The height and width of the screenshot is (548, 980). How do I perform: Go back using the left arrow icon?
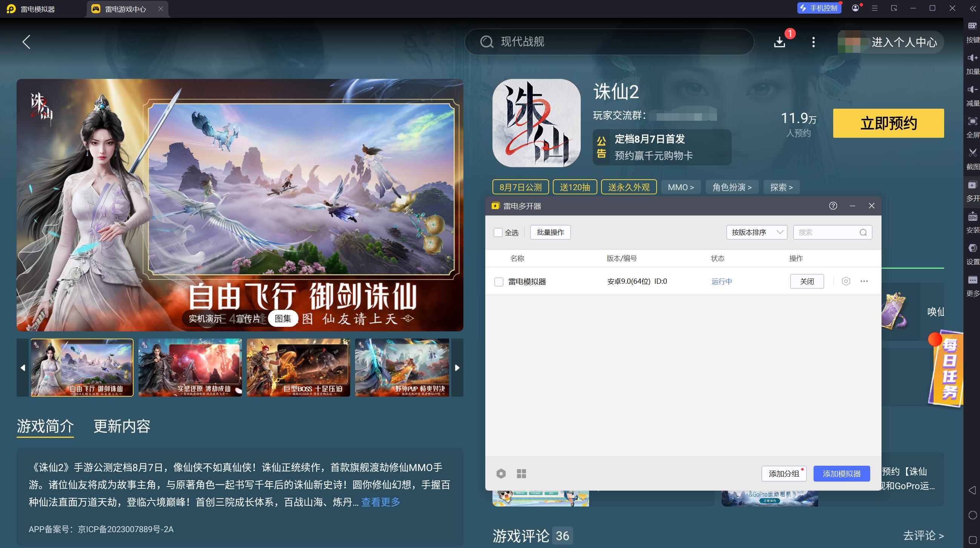click(x=26, y=42)
